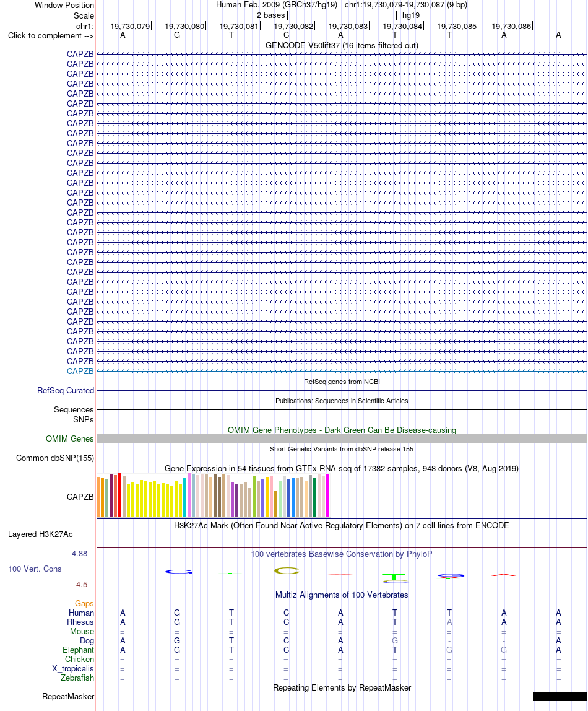588x711 pixels.
Task: Click position label 19,730,084 on the ruler
Action: coord(402,26)
